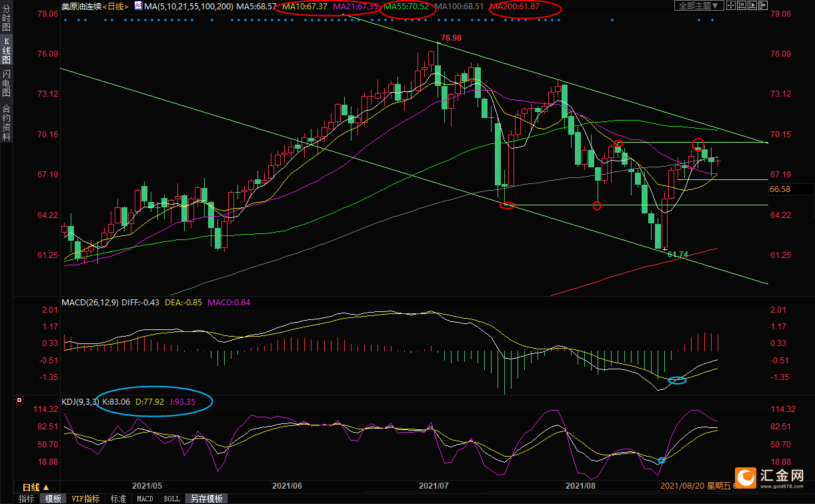This screenshot has width=815, height=504.
Task: Expand the 日线 period selector
Action: [36, 487]
